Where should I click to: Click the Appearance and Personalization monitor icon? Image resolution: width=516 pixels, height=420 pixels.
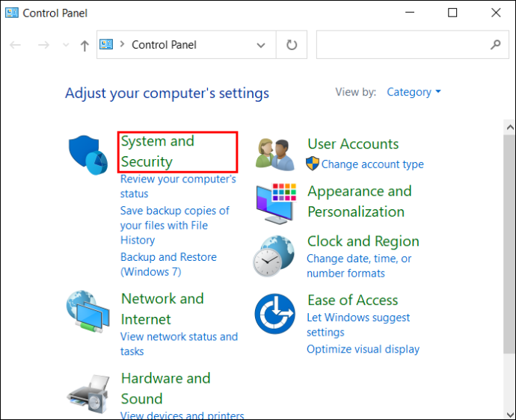276,204
